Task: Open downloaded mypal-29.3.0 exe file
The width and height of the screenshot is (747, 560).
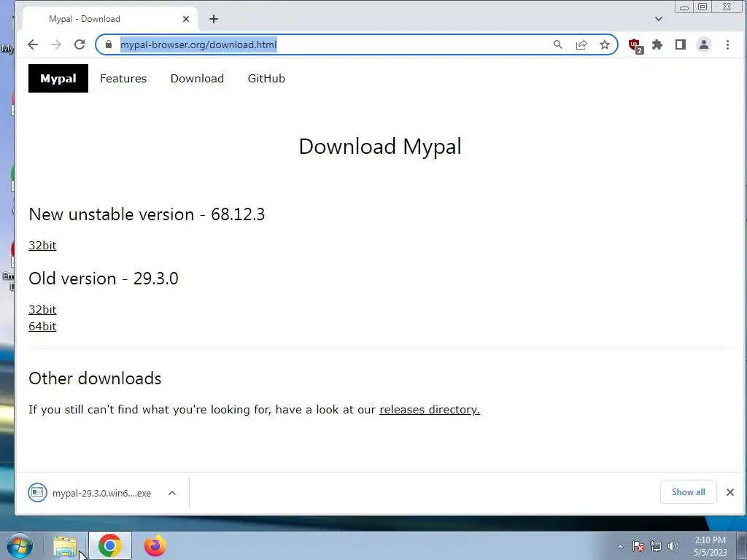Action: click(90, 493)
